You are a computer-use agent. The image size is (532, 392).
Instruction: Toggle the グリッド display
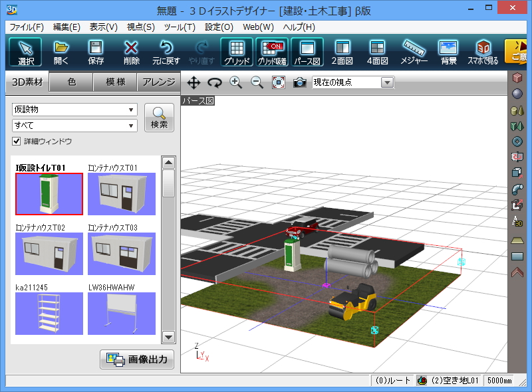(237, 52)
